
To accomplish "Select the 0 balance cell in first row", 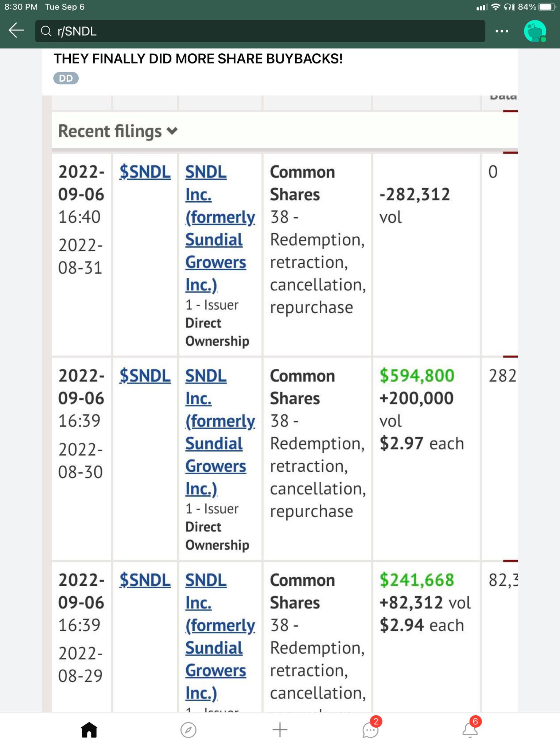I will (493, 172).
